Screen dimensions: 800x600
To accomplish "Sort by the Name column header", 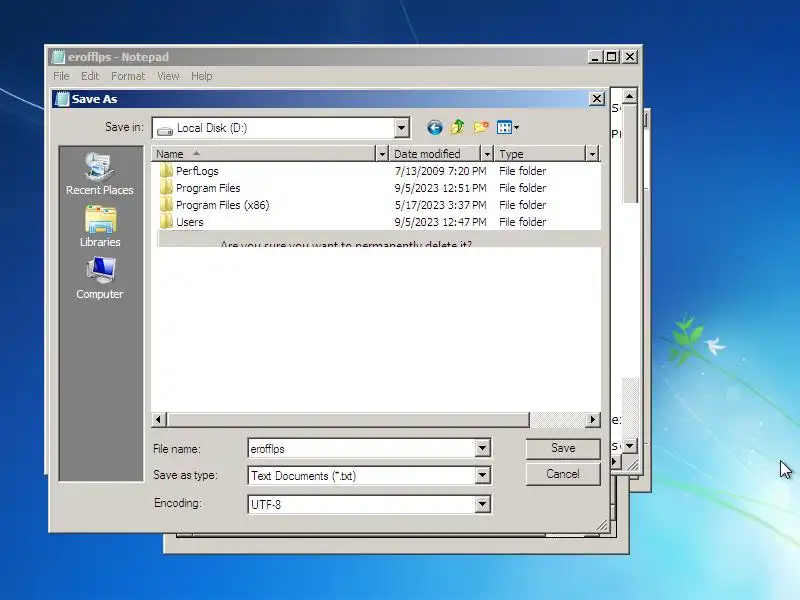I will click(x=263, y=154).
